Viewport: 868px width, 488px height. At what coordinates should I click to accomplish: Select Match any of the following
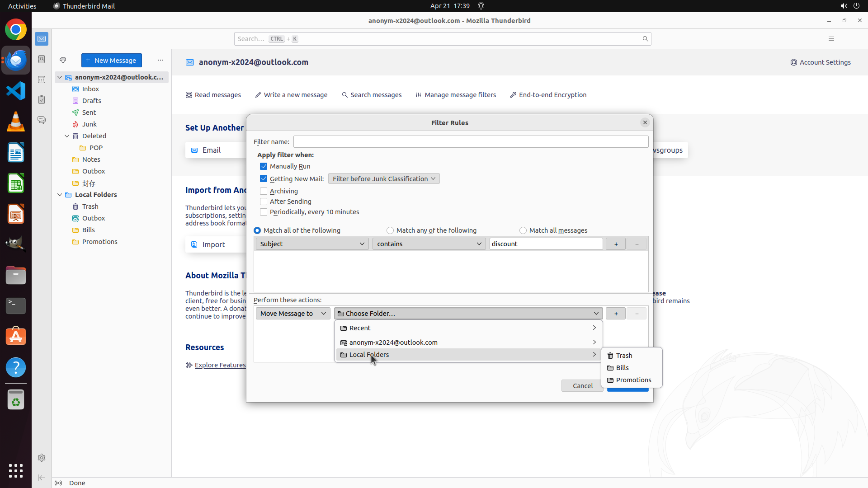pos(390,230)
